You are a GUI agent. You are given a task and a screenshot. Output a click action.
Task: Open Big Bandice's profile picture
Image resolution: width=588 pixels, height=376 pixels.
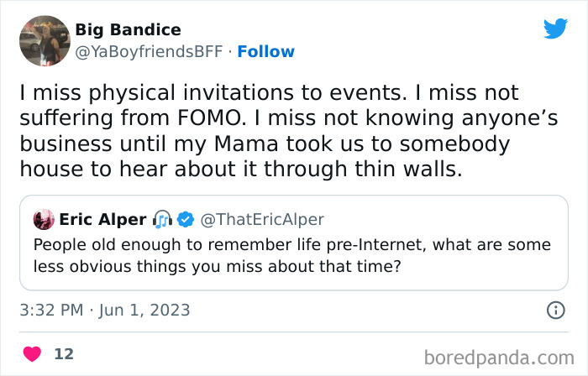[x=43, y=41]
